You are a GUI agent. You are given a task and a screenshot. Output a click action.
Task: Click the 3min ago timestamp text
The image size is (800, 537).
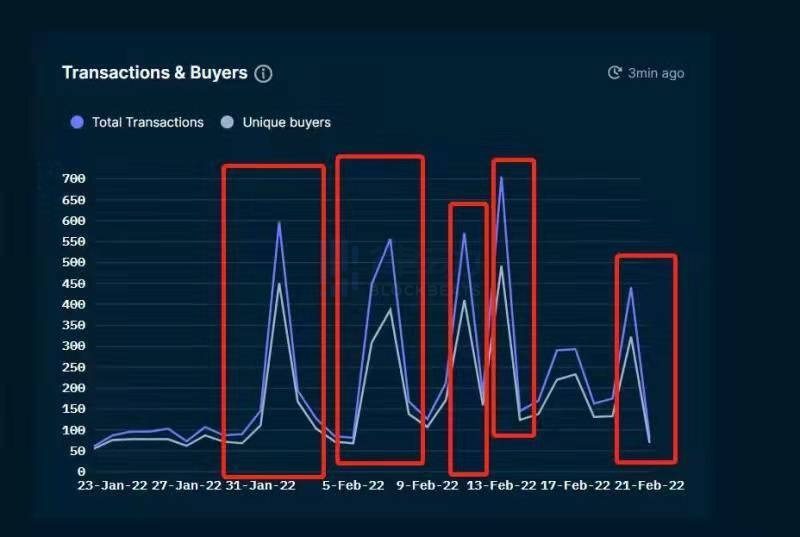pyautogui.click(x=656, y=73)
